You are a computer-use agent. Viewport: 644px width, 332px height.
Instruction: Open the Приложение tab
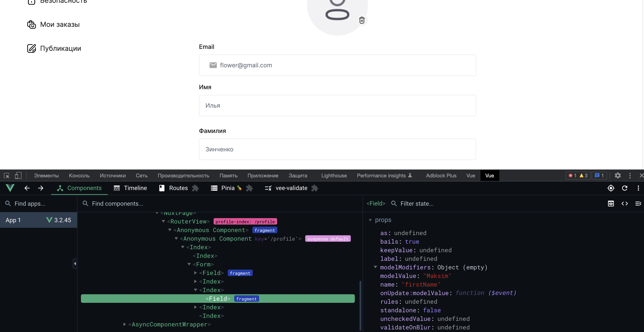(263, 176)
